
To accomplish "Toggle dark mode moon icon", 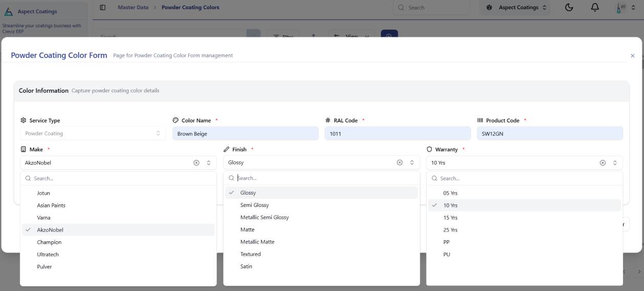I will [569, 8].
